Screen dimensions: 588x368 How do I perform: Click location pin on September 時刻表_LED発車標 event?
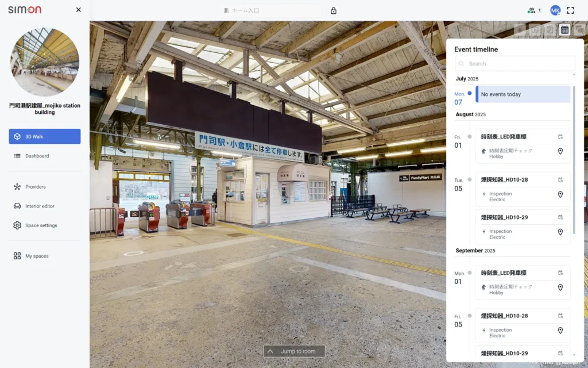click(560, 287)
